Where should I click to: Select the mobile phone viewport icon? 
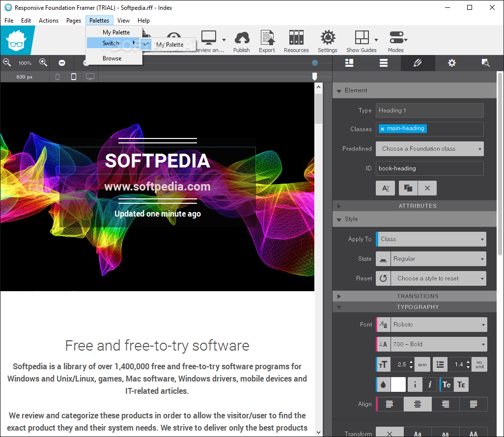tap(57, 77)
